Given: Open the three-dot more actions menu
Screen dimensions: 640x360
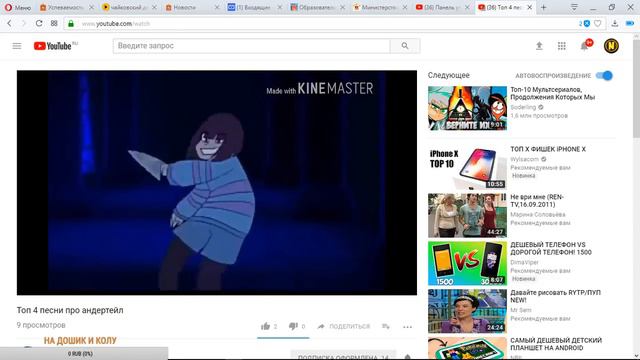Looking at the screenshot, I should click(407, 327).
